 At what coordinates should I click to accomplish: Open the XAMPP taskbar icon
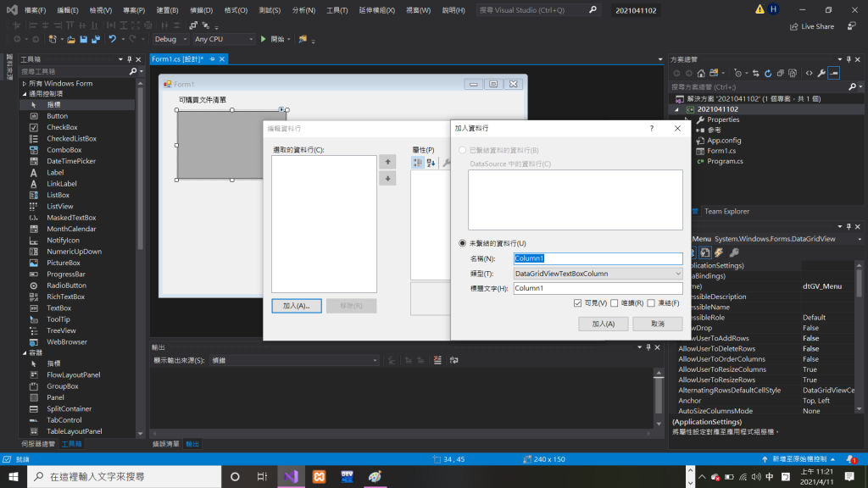[x=320, y=476]
